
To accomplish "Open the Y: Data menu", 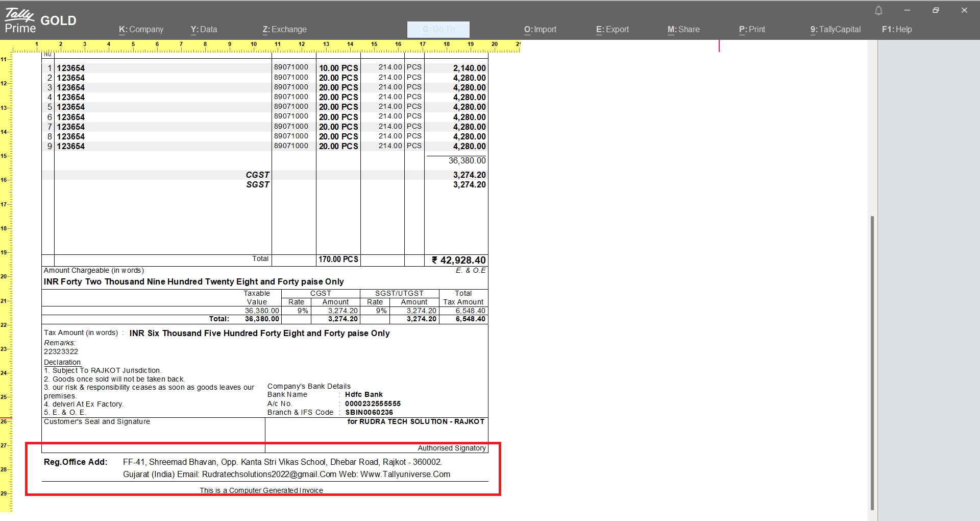I will [204, 30].
